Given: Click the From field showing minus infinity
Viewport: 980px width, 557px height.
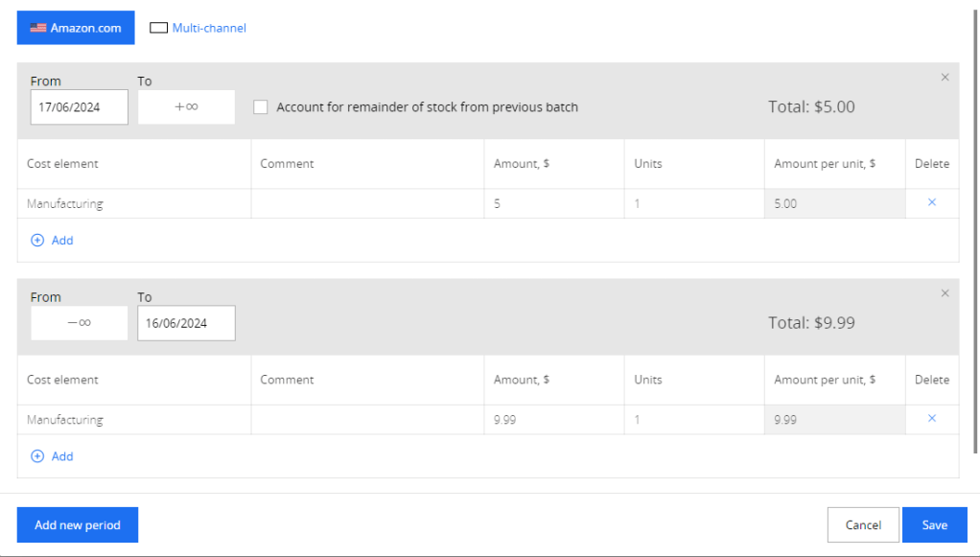Looking at the screenshot, I should pyautogui.click(x=80, y=323).
